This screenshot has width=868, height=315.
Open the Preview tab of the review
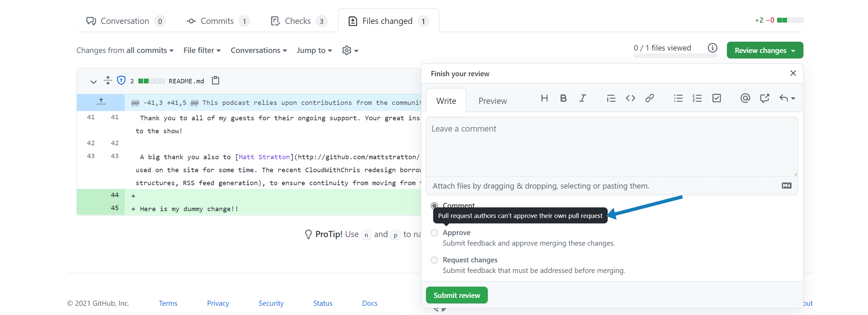coord(493,101)
